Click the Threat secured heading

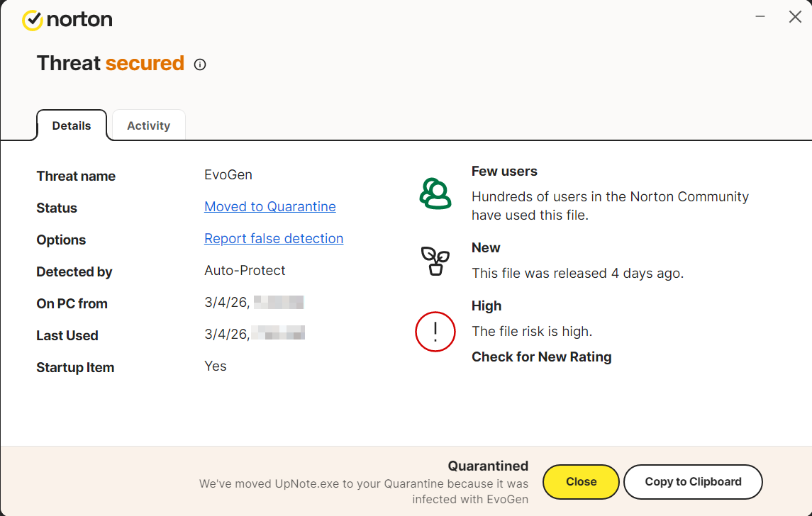coord(111,63)
